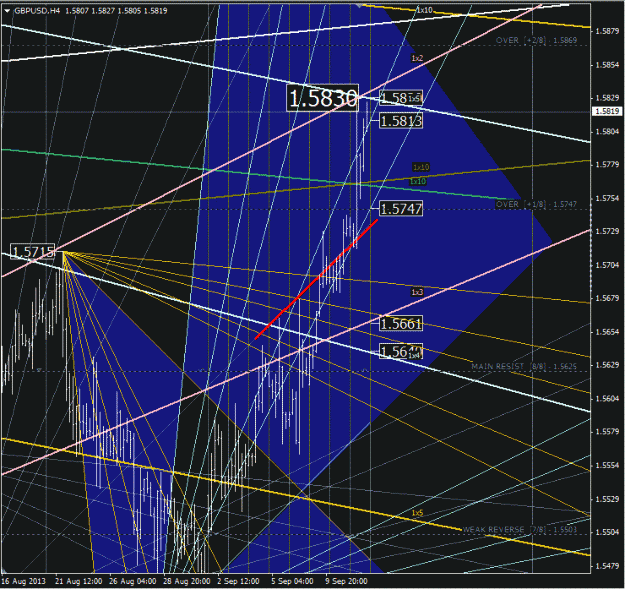Screen dimensions: 625x589
Task: Click the OHLC values 1.5807 1.5827 1.5805 1.5819
Action: pos(116,11)
